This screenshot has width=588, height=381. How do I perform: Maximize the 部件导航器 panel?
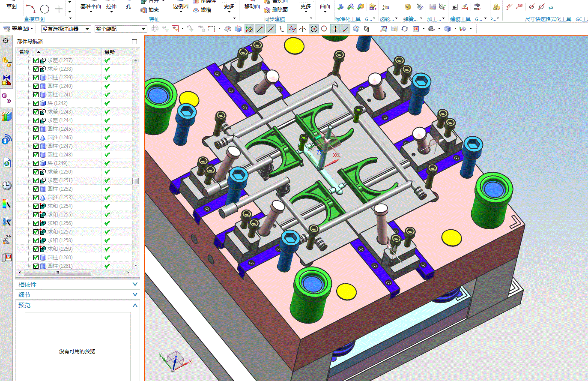point(134,42)
